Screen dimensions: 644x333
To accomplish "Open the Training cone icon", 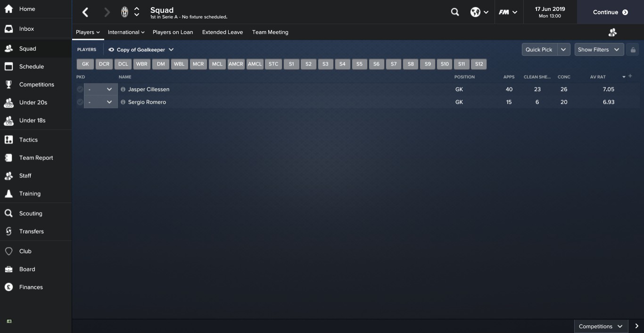I will pos(8,193).
